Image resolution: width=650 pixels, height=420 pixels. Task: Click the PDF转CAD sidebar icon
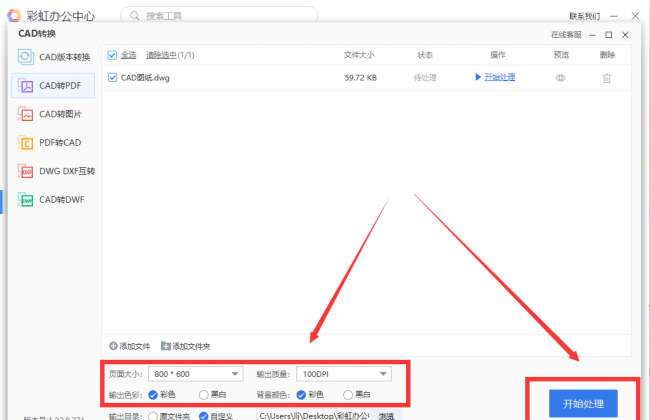pyautogui.click(x=26, y=143)
